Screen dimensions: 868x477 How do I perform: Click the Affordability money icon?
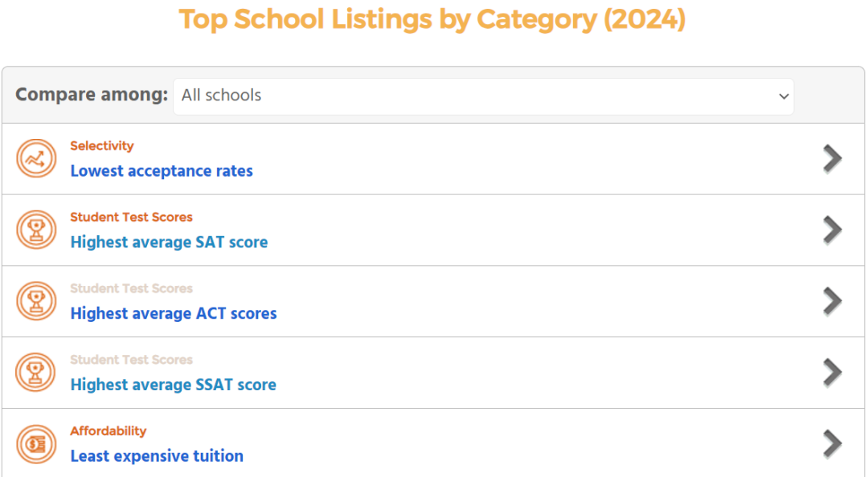(x=36, y=444)
